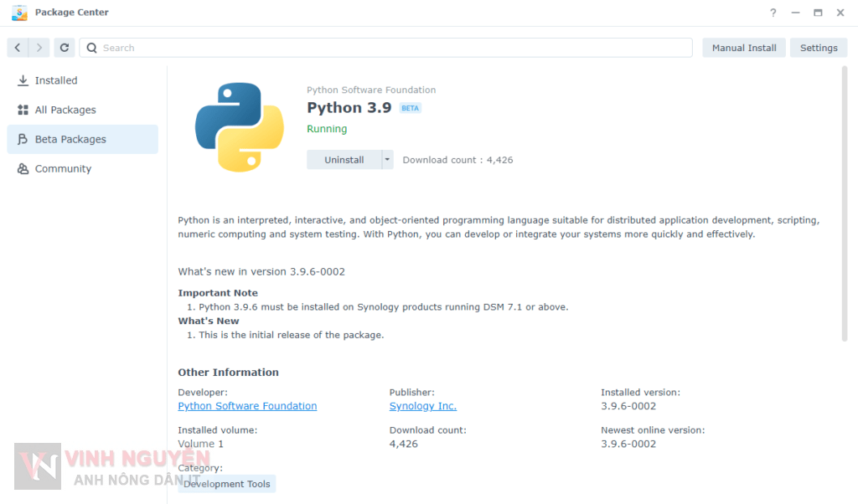Click the Development Tools category tag

pyautogui.click(x=226, y=484)
